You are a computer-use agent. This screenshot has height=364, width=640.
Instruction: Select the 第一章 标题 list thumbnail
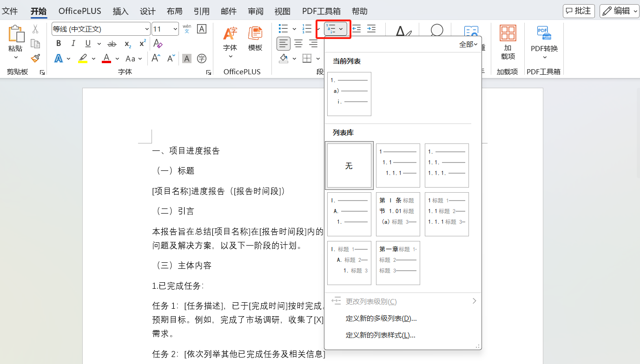pos(398,263)
